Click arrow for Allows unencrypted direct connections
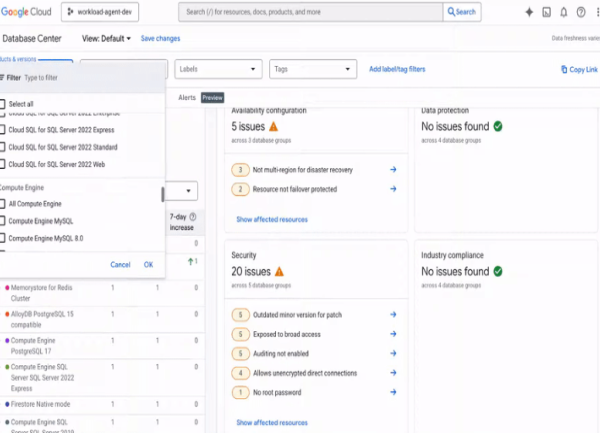Image resolution: width=600 pixels, height=433 pixels. coord(393,373)
